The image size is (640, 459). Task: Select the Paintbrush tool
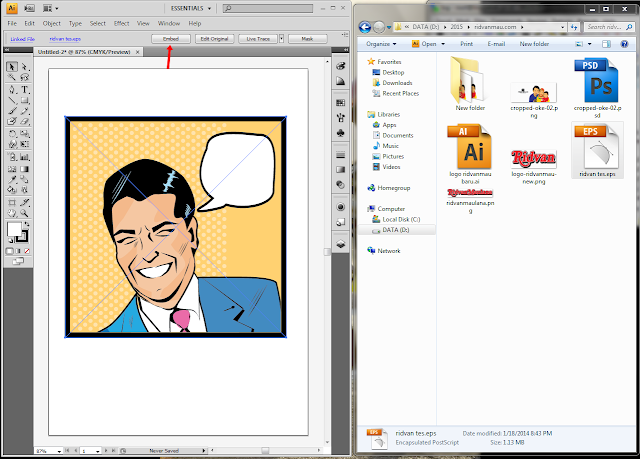(x=12, y=111)
